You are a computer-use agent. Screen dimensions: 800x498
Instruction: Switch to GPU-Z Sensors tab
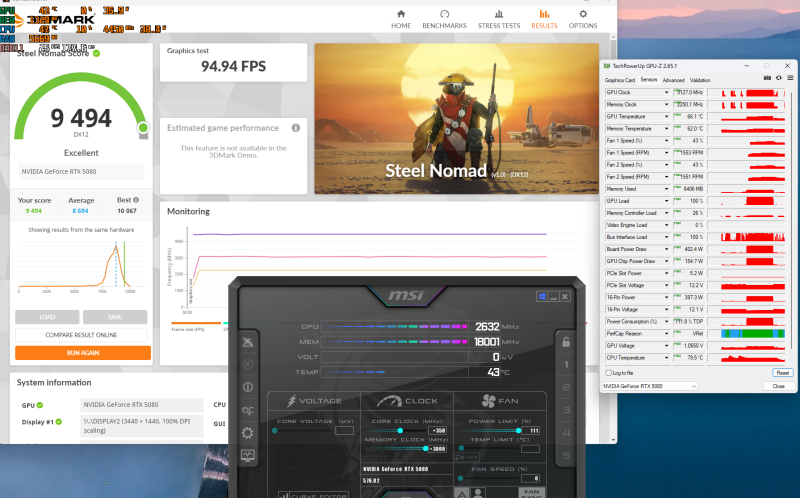[x=648, y=80]
